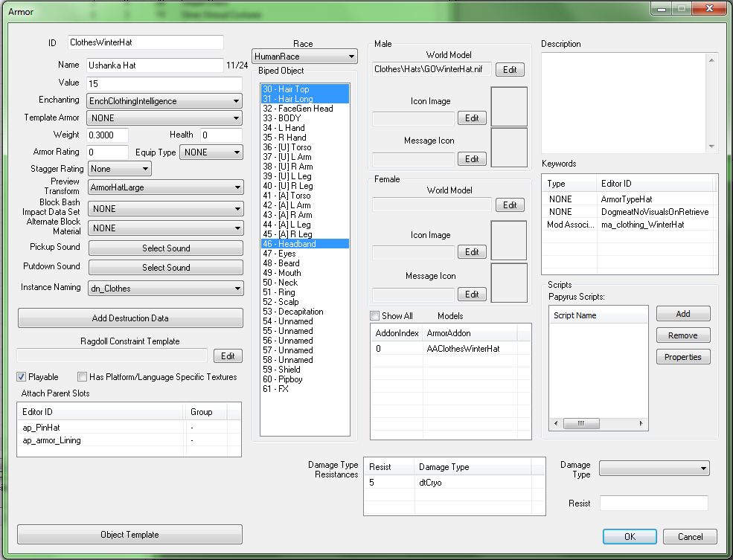Click in the Value input field
This screenshot has height=560, width=733.
coord(164,83)
